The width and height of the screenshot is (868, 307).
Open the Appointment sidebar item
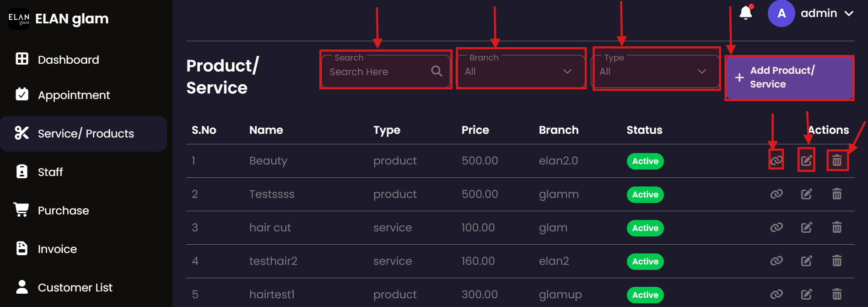click(74, 95)
